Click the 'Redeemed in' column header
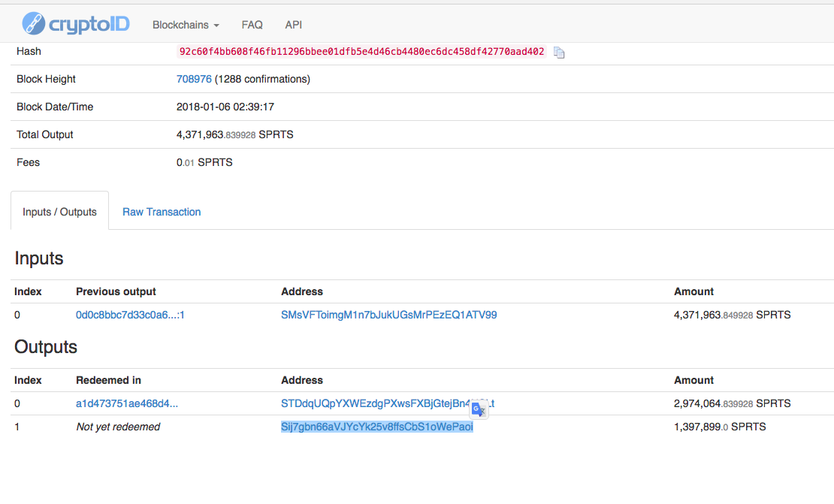834x504 pixels. click(x=108, y=380)
